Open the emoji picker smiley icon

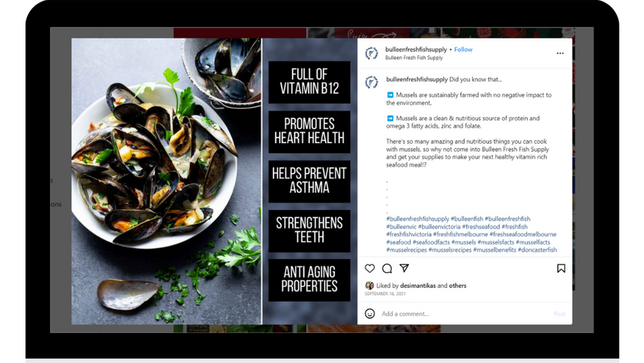(x=370, y=314)
